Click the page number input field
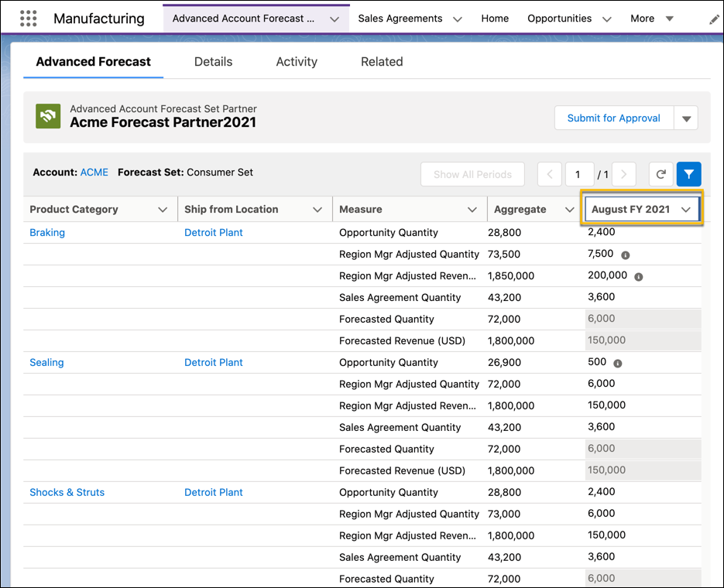Image resolution: width=724 pixels, height=588 pixels. (578, 174)
